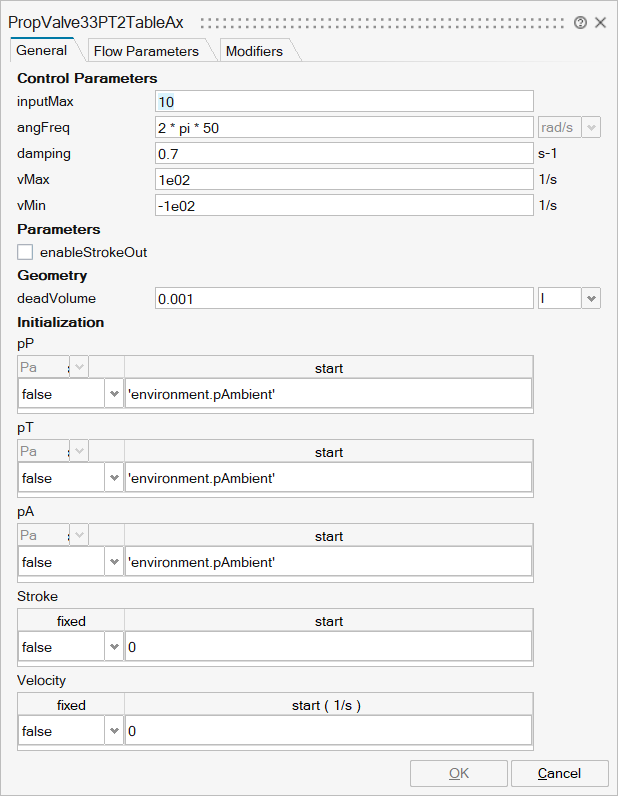The height and width of the screenshot is (796, 618).
Task: Open the pP fixed false dropdown
Action: point(113,394)
